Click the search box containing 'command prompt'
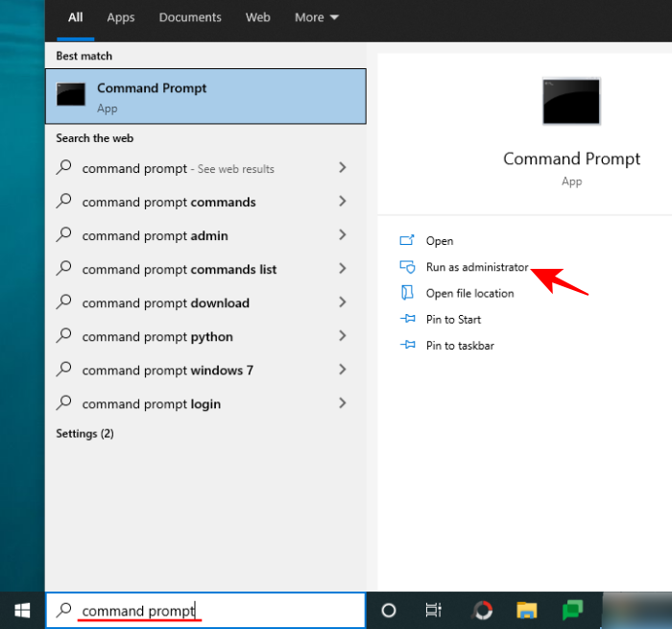 coord(205,610)
